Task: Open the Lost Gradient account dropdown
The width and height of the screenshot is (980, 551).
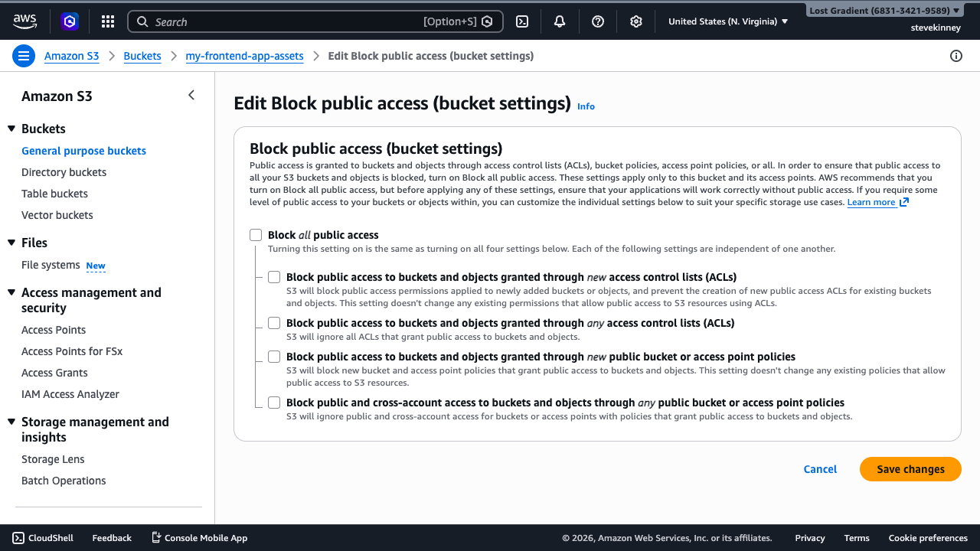Action: 884,11
